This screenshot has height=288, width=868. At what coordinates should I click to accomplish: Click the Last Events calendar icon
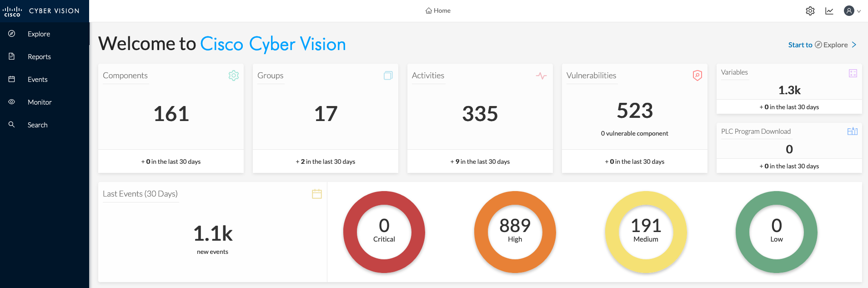point(317,194)
